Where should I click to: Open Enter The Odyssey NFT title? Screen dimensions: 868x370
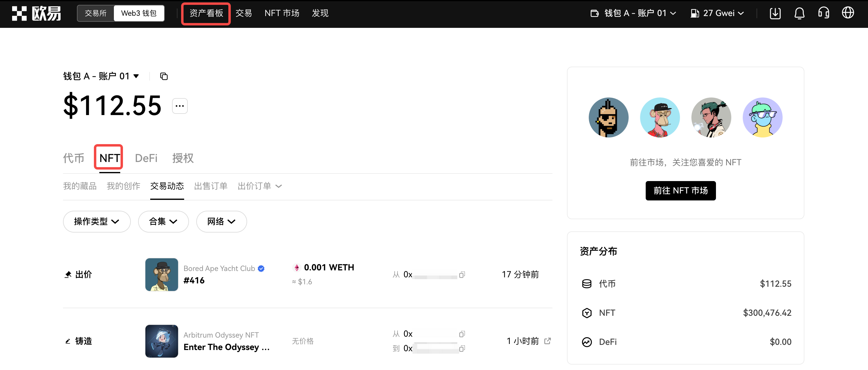pos(227,347)
